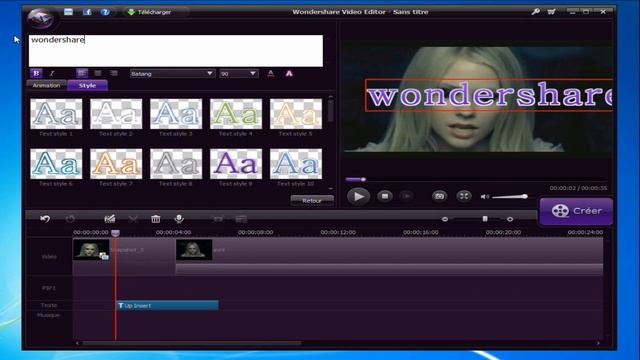The width and height of the screenshot is (640, 360).
Task: Align text to the right
Action: 113,73
